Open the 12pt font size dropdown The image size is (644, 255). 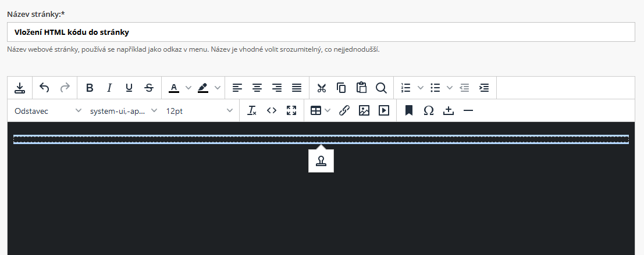(199, 110)
